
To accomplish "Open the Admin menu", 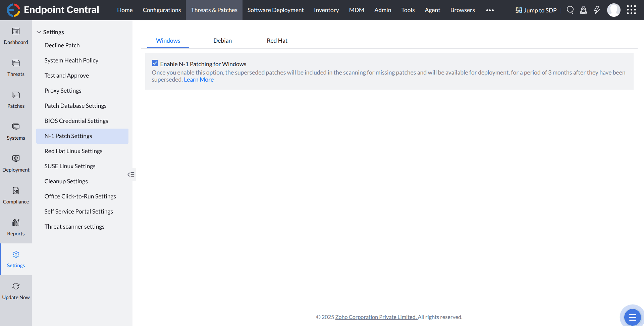I will [x=383, y=10].
